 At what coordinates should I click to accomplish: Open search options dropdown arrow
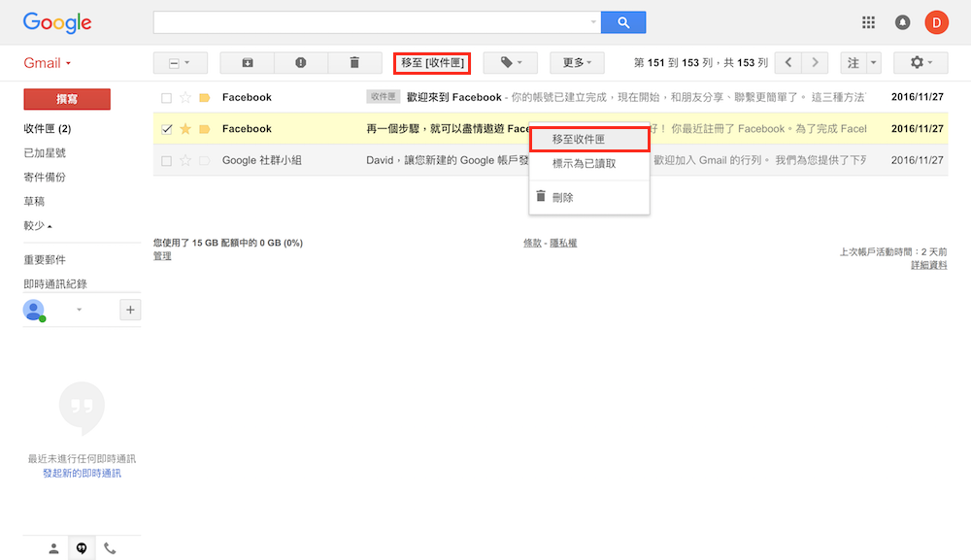click(x=593, y=22)
